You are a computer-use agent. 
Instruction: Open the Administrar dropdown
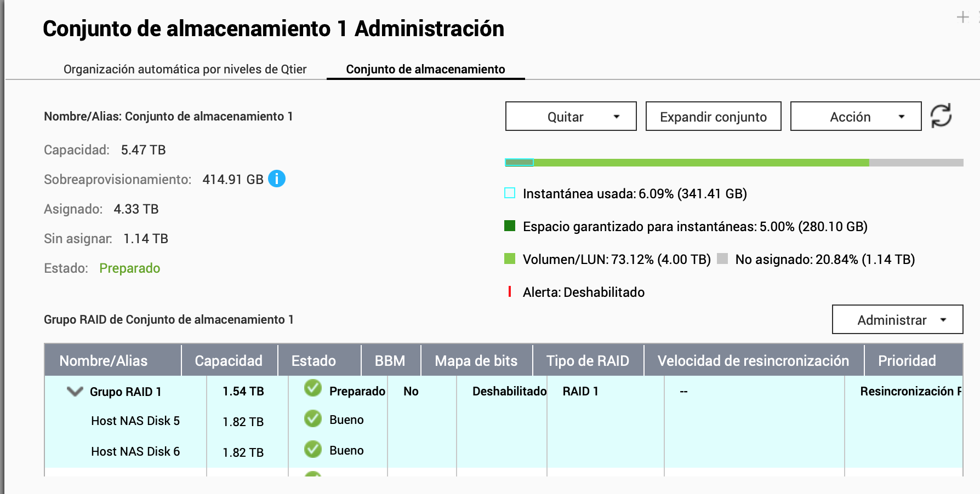pos(897,319)
